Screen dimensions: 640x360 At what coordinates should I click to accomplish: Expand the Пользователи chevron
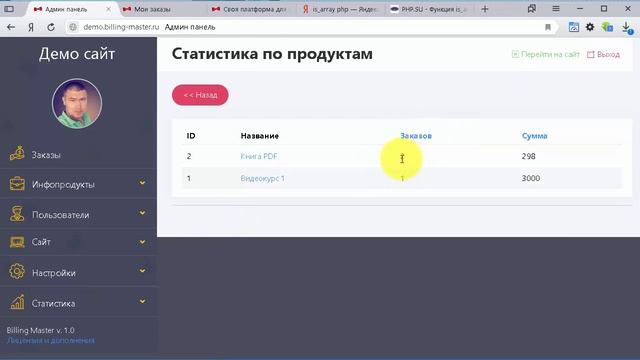[x=142, y=213]
